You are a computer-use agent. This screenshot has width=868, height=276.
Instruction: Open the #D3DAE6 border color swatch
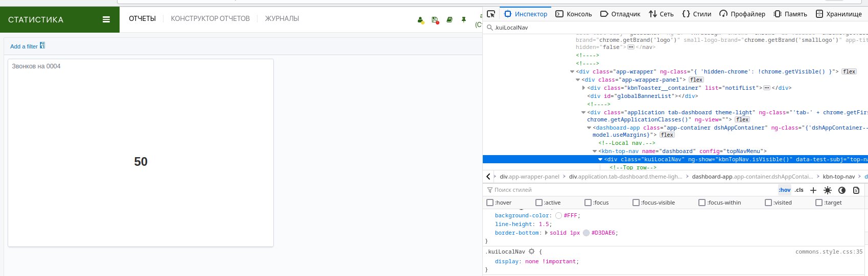point(586,233)
